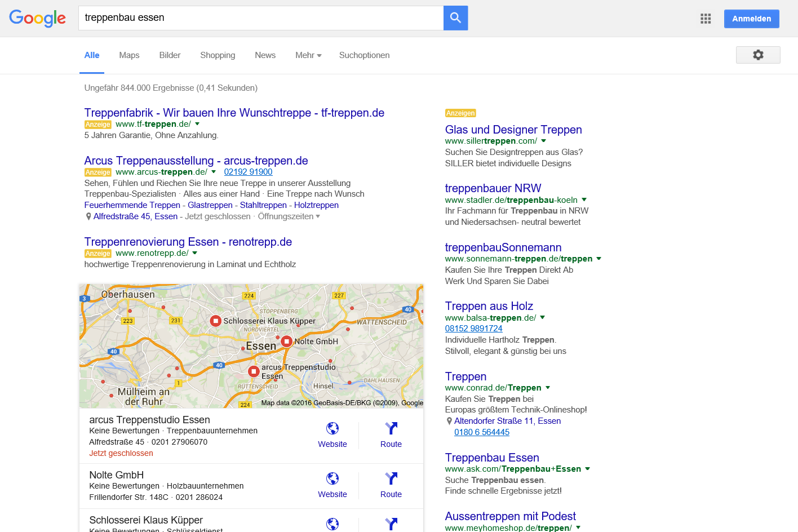Switch to the Maps tab
The width and height of the screenshot is (798, 532).
(x=129, y=55)
